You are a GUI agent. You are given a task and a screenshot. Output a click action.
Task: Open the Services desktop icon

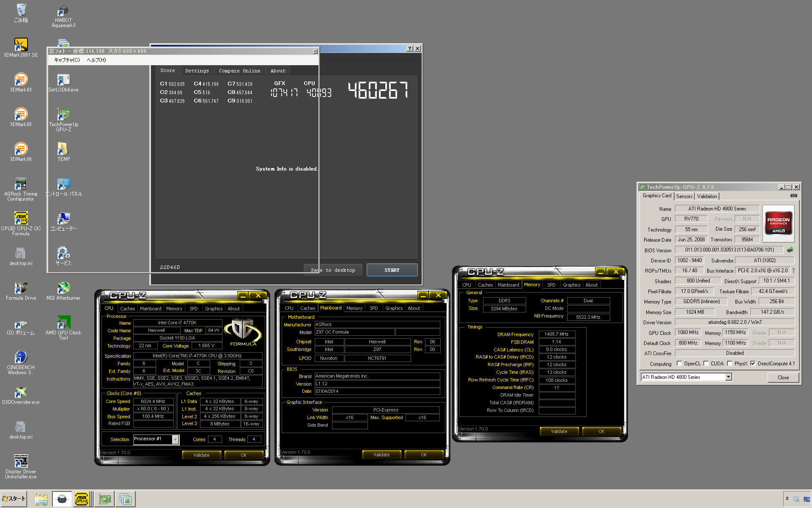(x=63, y=256)
